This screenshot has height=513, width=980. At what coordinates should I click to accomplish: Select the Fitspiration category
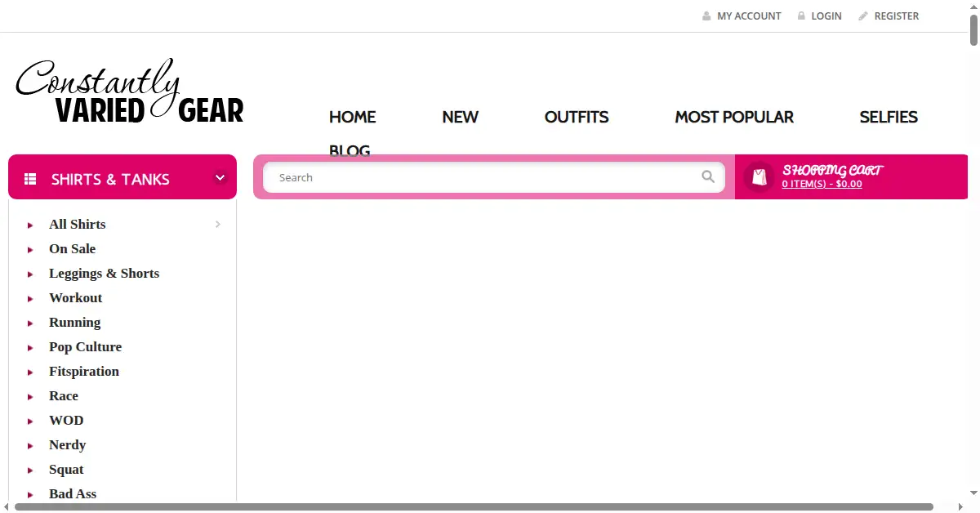tap(84, 372)
